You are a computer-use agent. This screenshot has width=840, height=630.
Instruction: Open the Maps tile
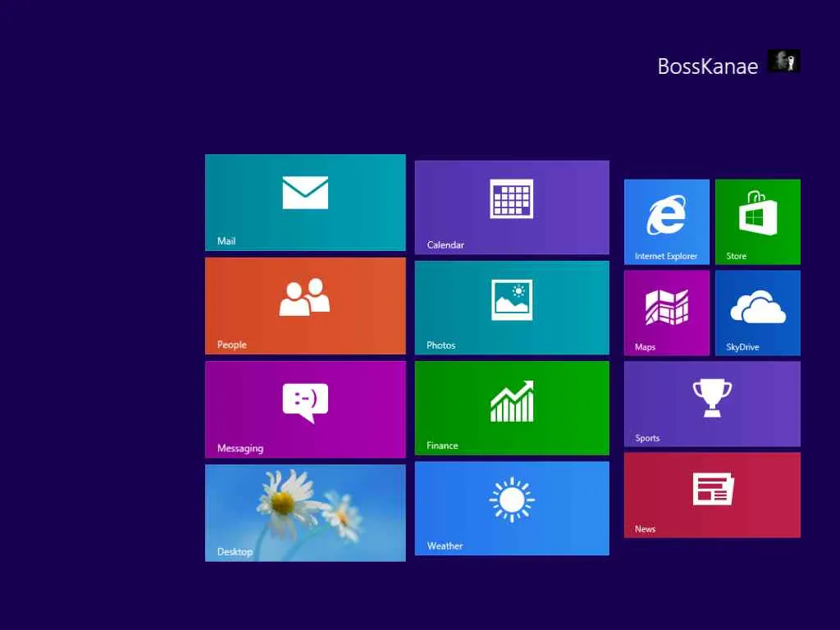point(666,313)
